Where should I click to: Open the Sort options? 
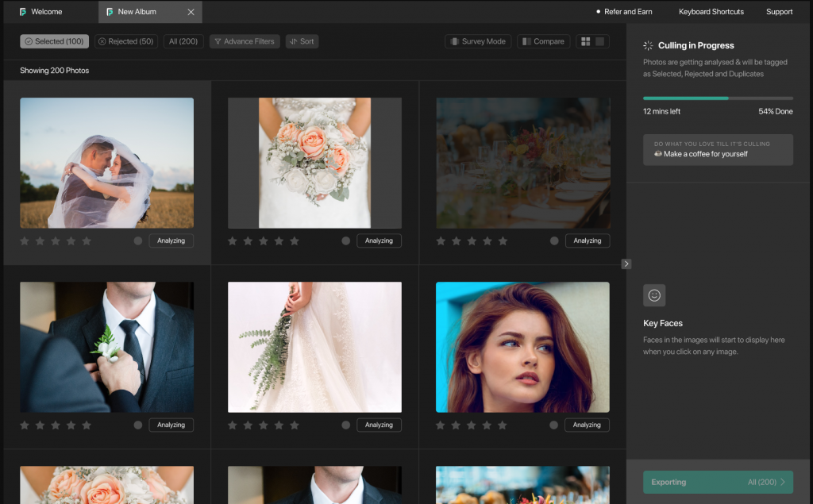(x=302, y=41)
